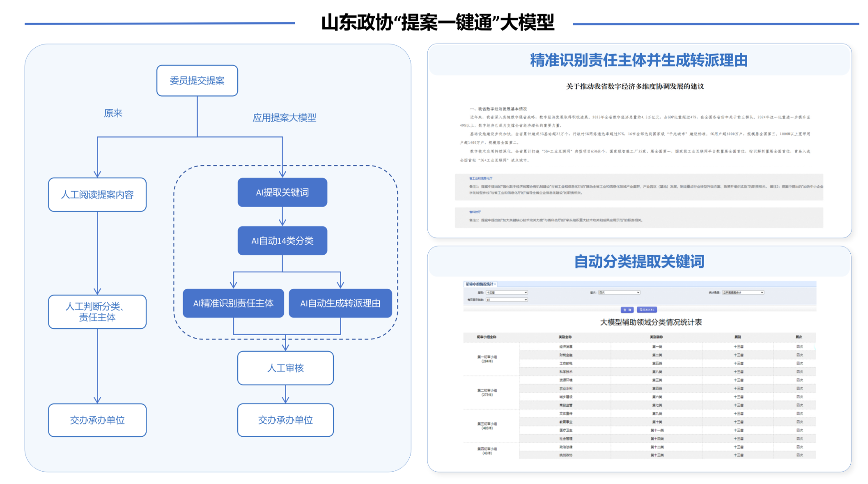The width and height of the screenshot is (868, 484).
Task: Open the 届次 dropdown showing 四次
Action: 619,292
